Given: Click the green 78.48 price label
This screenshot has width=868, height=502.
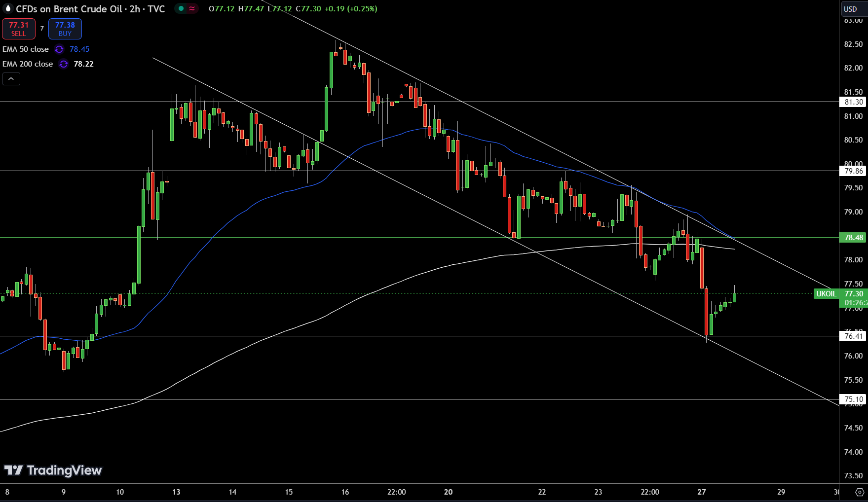Looking at the screenshot, I should tap(853, 238).
